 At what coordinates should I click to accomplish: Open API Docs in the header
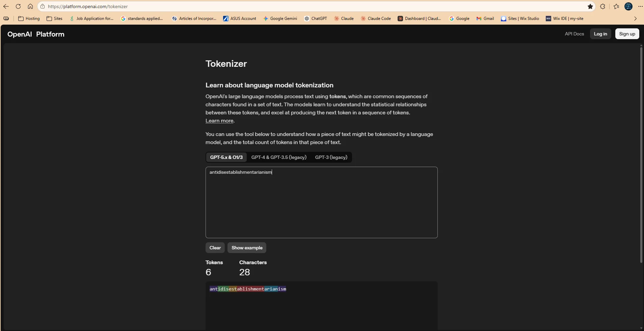coord(574,34)
